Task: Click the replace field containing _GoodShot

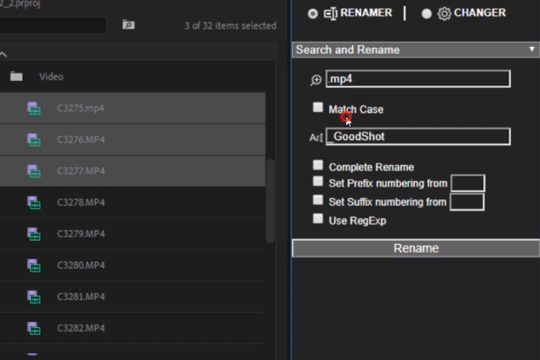Action: (418, 136)
